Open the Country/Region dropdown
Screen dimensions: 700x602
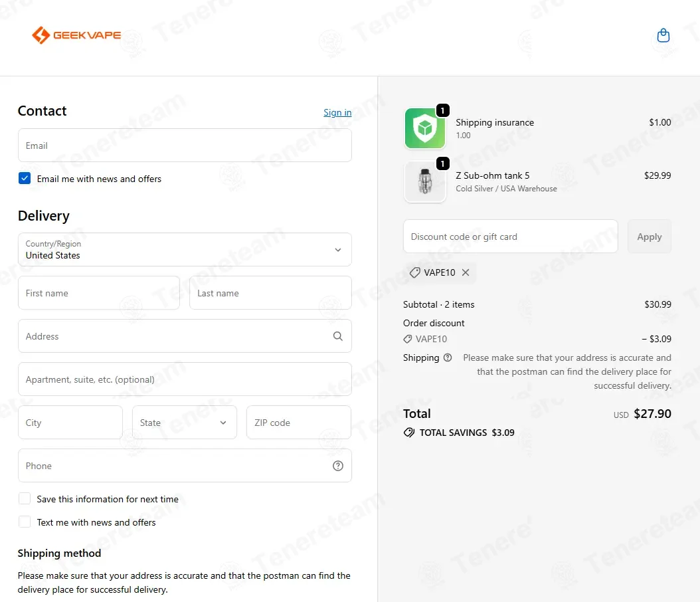(185, 250)
